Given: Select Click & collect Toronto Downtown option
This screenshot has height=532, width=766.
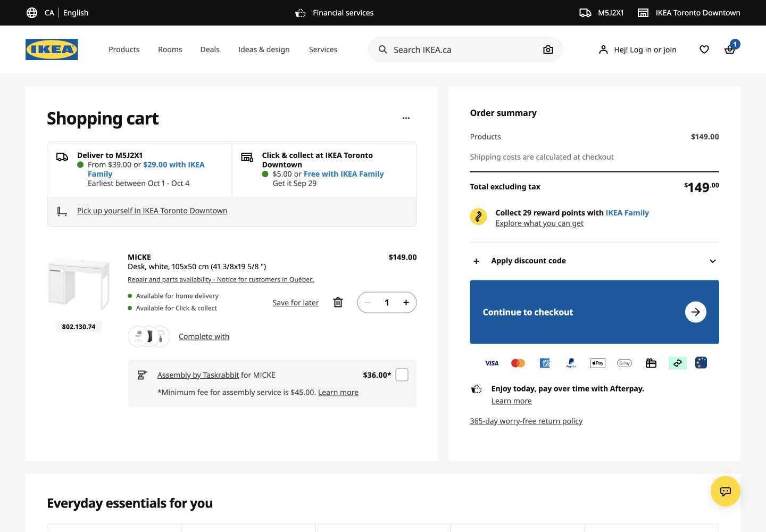Looking at the screenshot, I should pyautogui.click(x=324, y=169).
